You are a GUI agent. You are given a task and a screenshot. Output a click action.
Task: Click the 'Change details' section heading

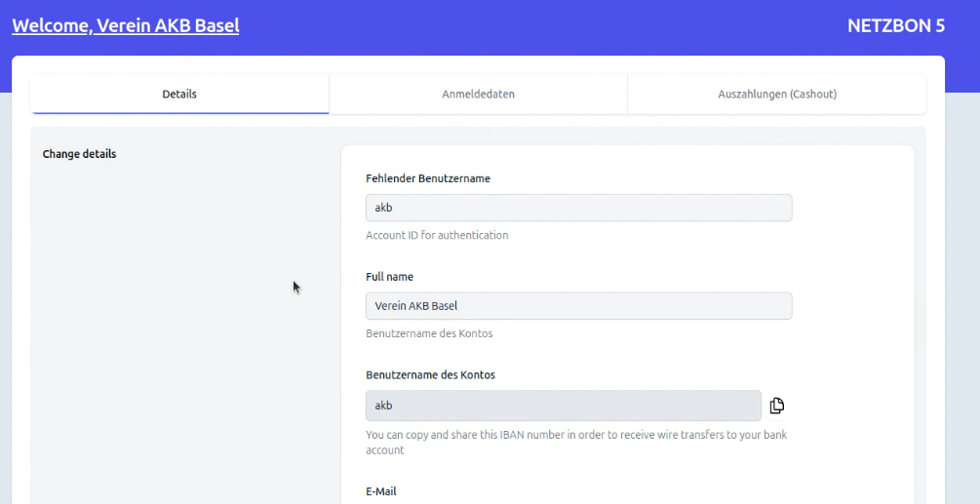pos(79,154)
